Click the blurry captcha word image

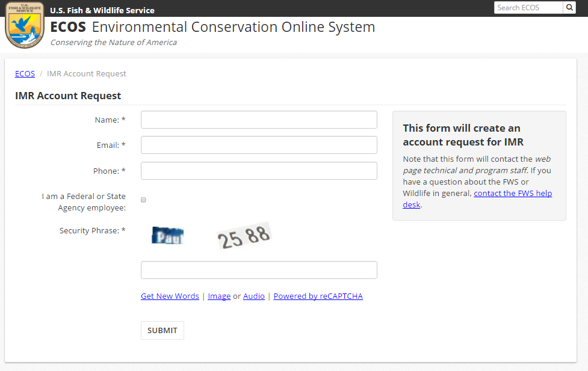168,236
